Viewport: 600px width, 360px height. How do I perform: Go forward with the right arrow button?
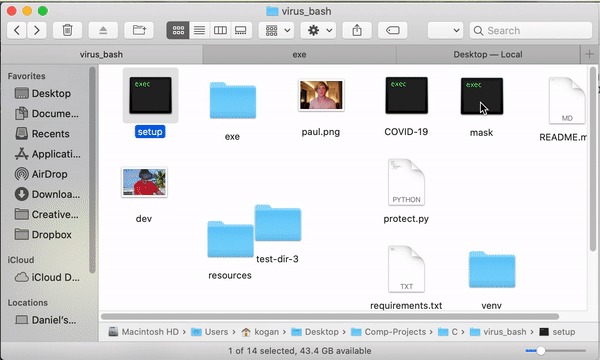click(x=37, y=30)
